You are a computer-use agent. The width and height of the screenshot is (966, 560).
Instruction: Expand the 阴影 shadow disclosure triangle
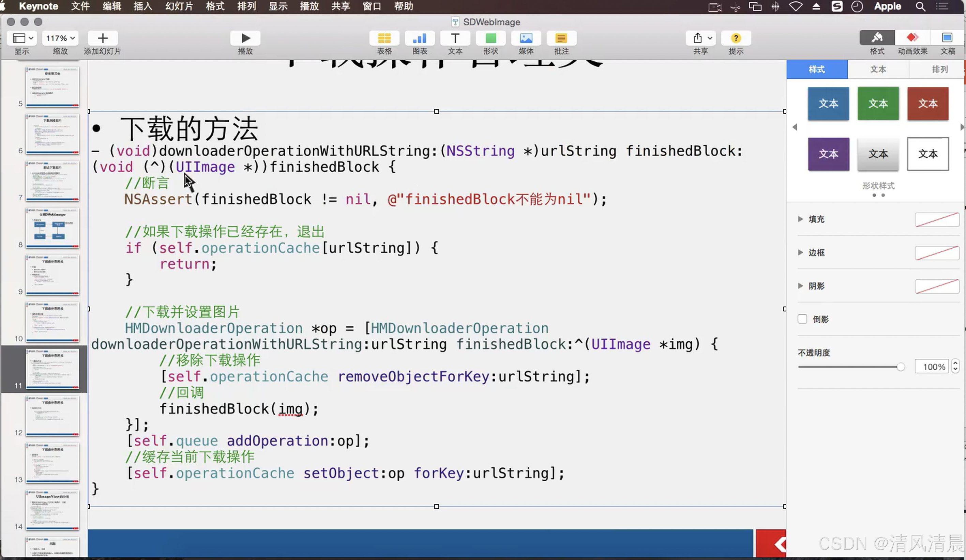(800, 286)
